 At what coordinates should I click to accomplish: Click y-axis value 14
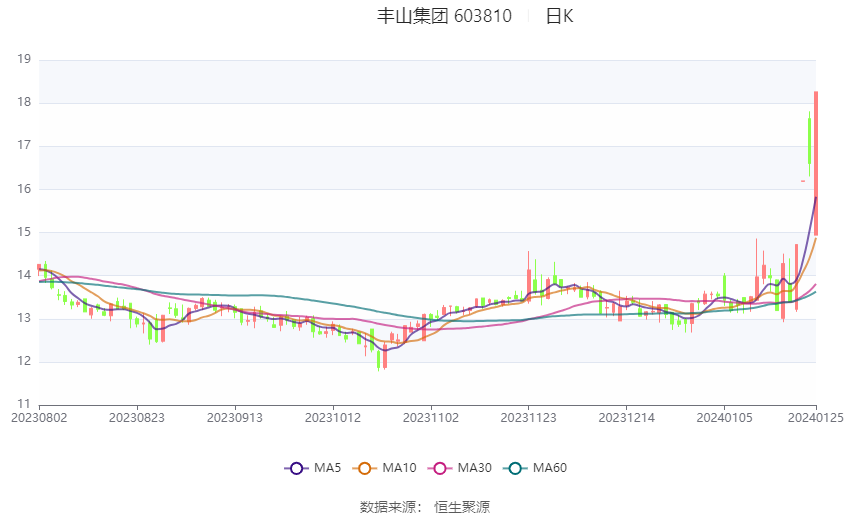24,275
